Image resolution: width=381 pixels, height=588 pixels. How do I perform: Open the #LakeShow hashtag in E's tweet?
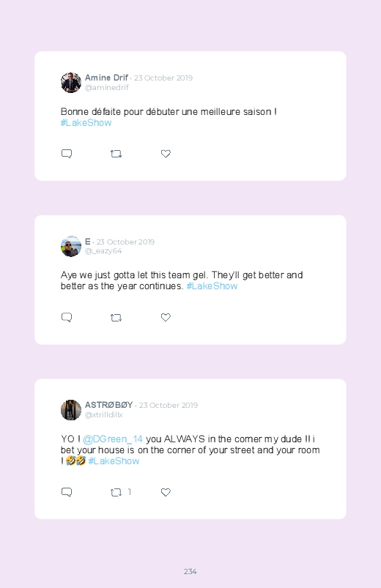(x=212, y=286)
